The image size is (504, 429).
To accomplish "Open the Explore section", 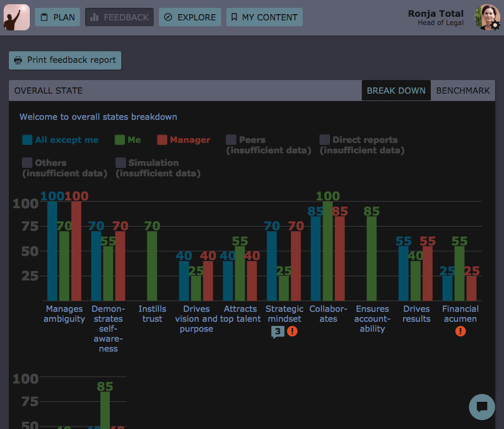I will 190,17.
